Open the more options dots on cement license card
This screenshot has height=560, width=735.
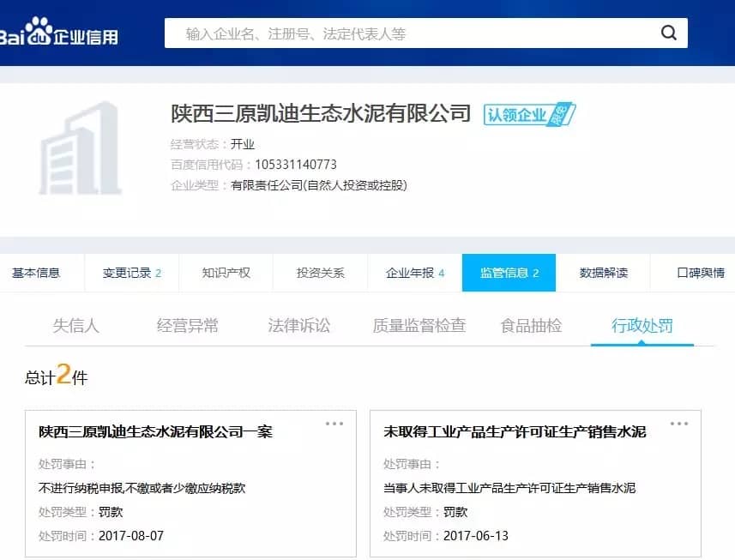[x=678, y=424]
